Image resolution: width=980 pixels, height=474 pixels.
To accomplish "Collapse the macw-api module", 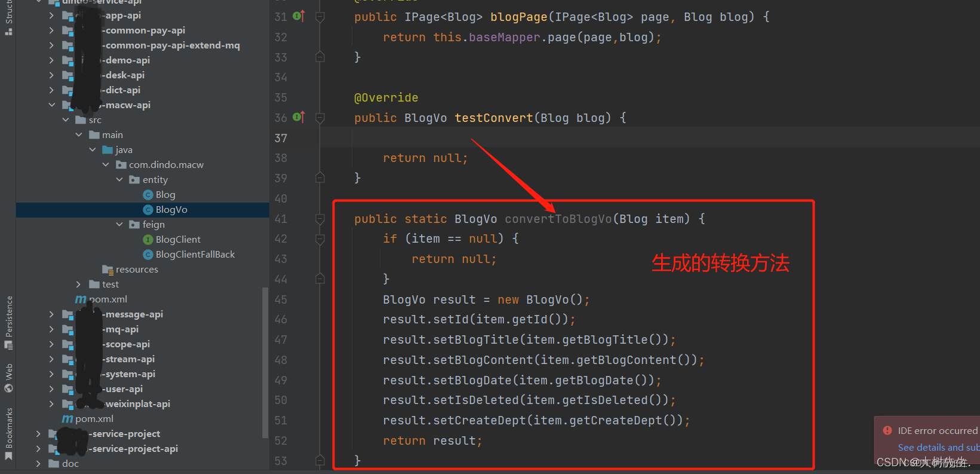I will coord(52,105).
